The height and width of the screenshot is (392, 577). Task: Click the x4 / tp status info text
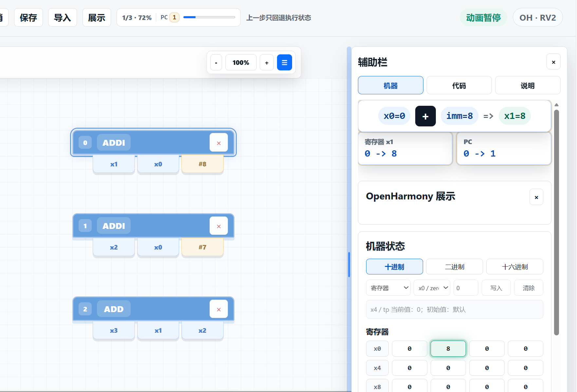pyautogui.click(x=455, y=309)
